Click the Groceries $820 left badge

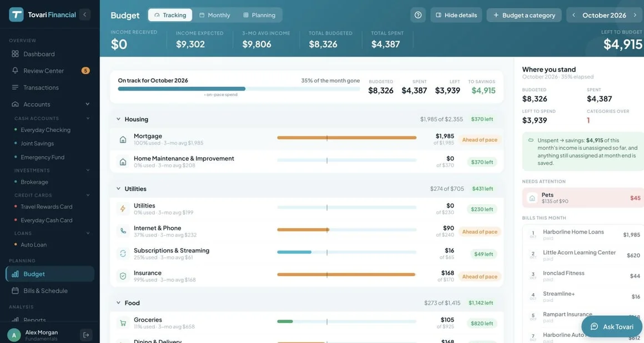[x=482, y=323]
